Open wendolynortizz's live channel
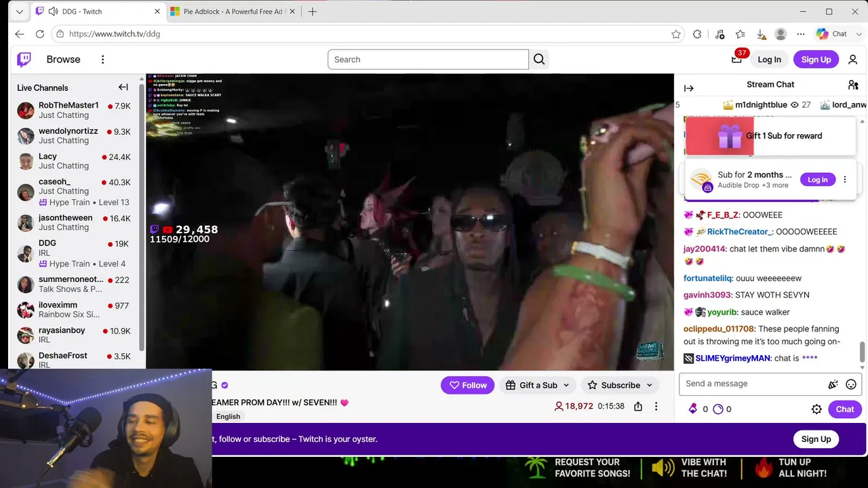Image resolution: width=868 pixels, height=488 pixels. coord(74,136)
